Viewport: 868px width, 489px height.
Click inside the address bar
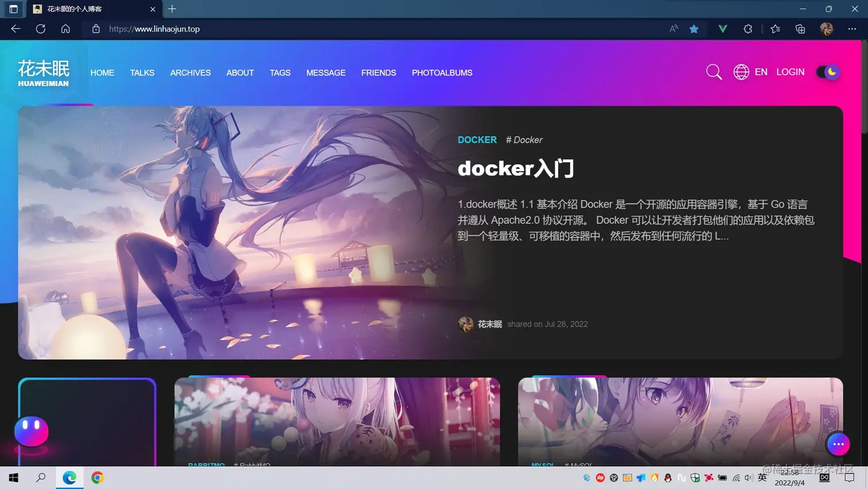pyautogui.click(x=154, y=28)
